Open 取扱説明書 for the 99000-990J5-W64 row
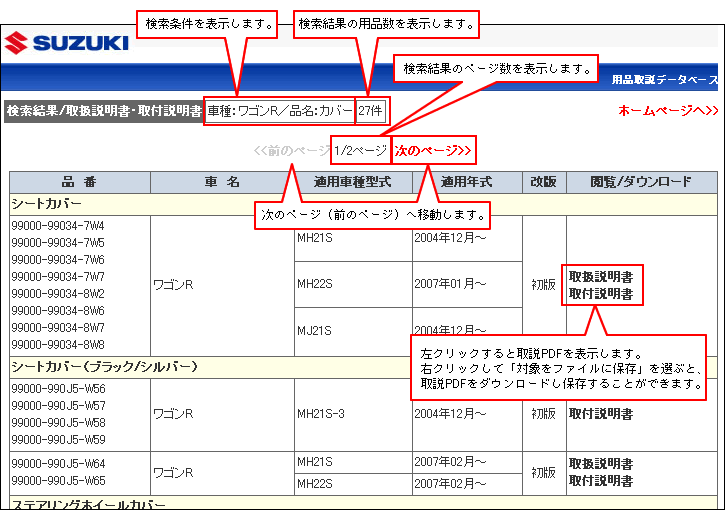This screenshot has width=725, height=510. point(600,464)
